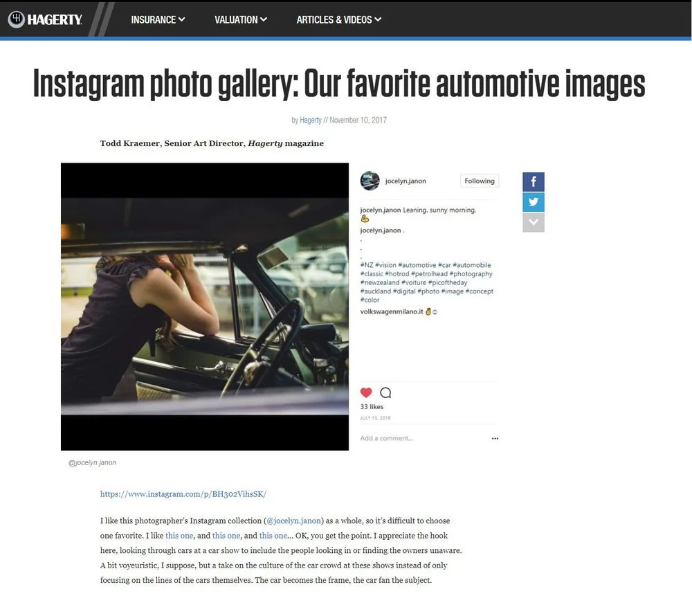The image size is (692, 616).
Task: Click the Hagerty logo in header
Action: [45, 19]
